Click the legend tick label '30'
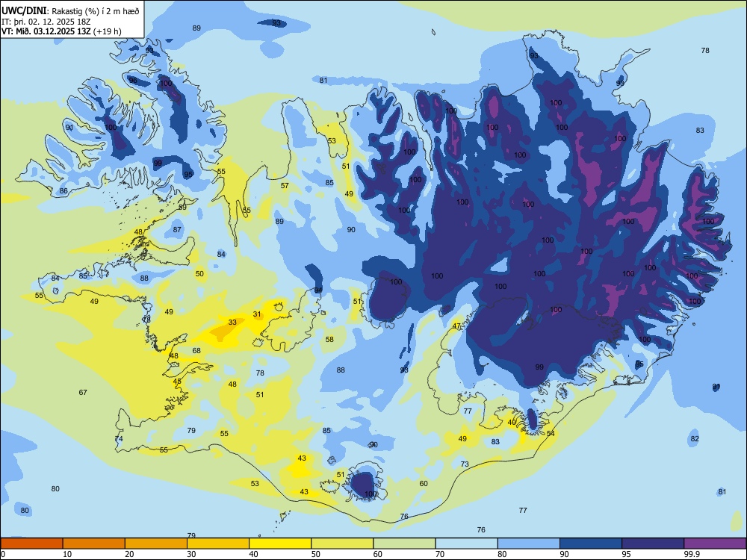The image size is (747, 560). point(191,554)
